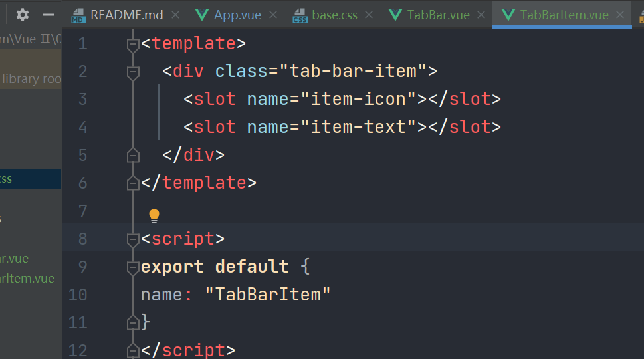Open the rItem.vue file in project tree
Image resolution: width=644 pixels, height=359 pixels.
point(27,279)
